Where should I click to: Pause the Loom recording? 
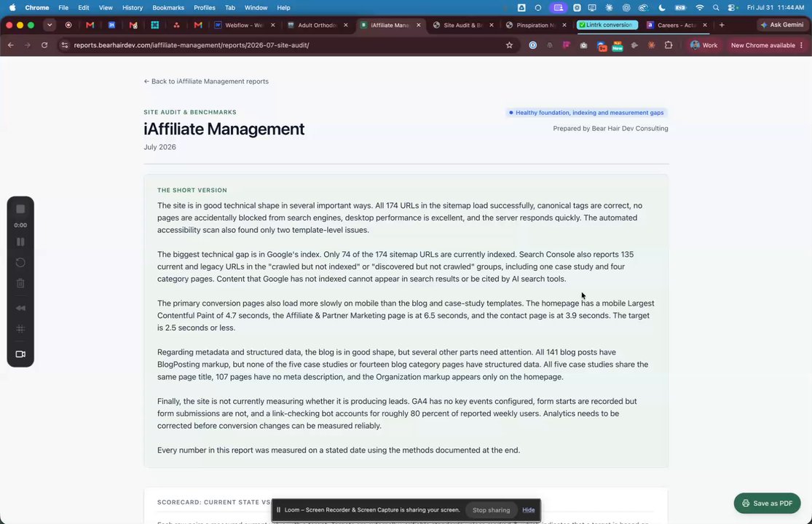pos(20,242)
